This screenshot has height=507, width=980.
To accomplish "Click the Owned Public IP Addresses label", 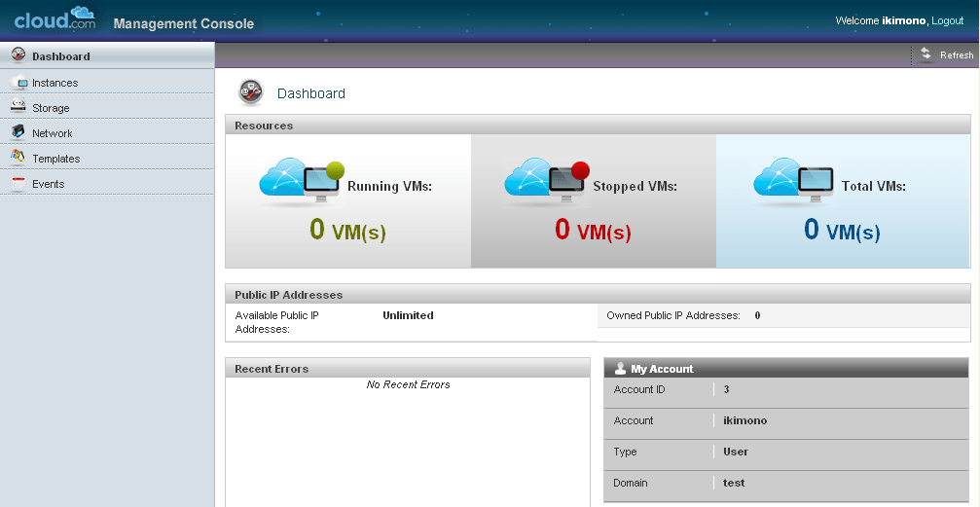I will click(x=673, y=315).
